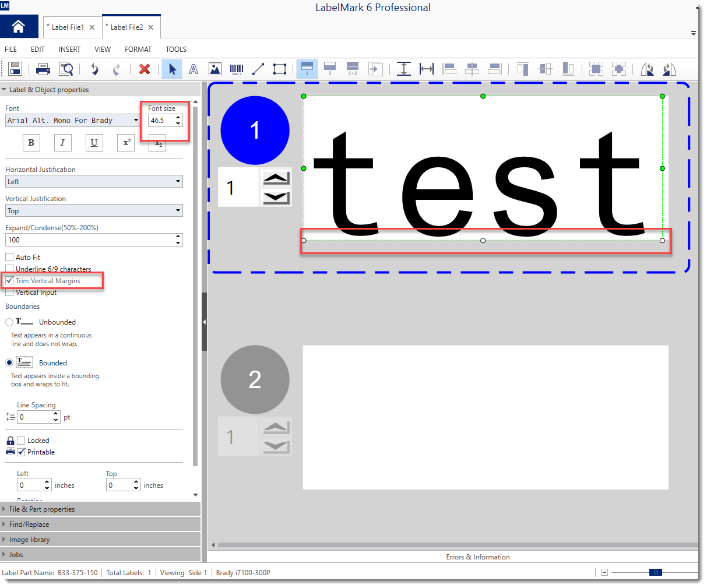
Task: Switch to the Label File1 tab
Action: pos(68,27)
